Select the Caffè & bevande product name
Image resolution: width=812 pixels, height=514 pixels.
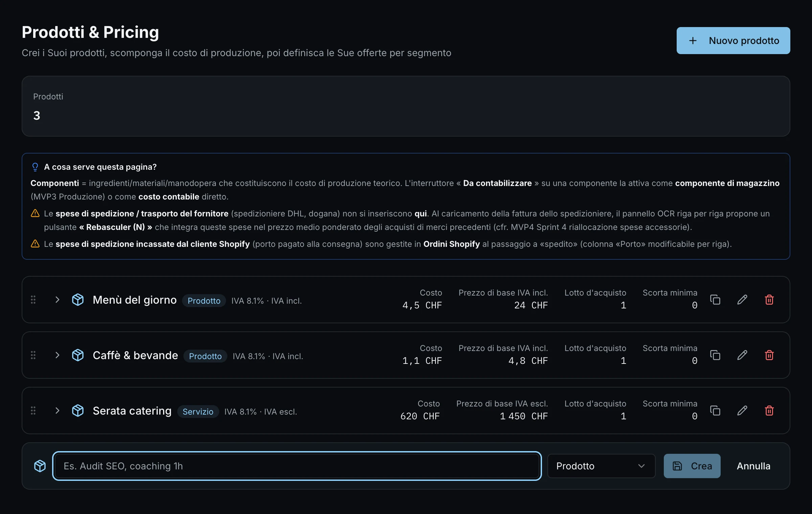[135, 355]
